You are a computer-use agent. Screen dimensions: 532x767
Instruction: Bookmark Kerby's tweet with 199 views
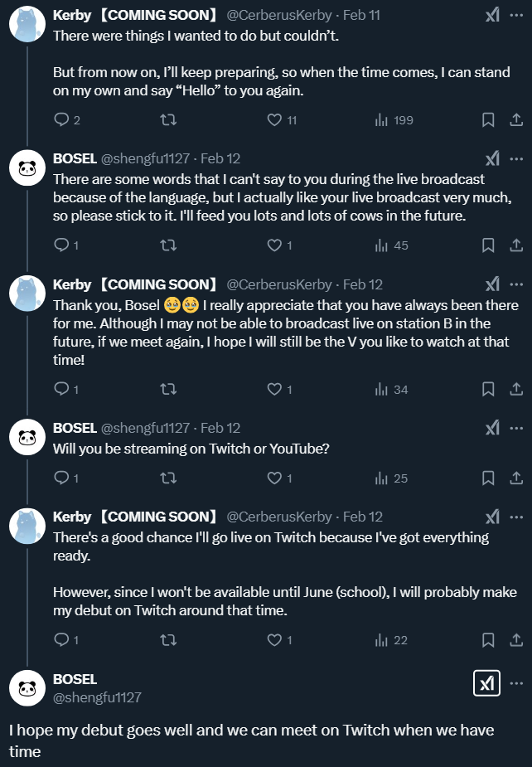488,120
